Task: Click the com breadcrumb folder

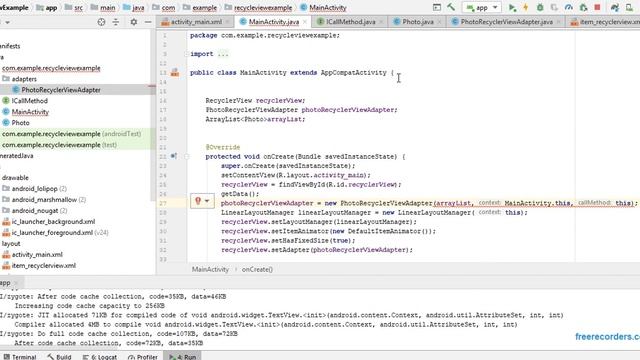Action: pos(164,8)
